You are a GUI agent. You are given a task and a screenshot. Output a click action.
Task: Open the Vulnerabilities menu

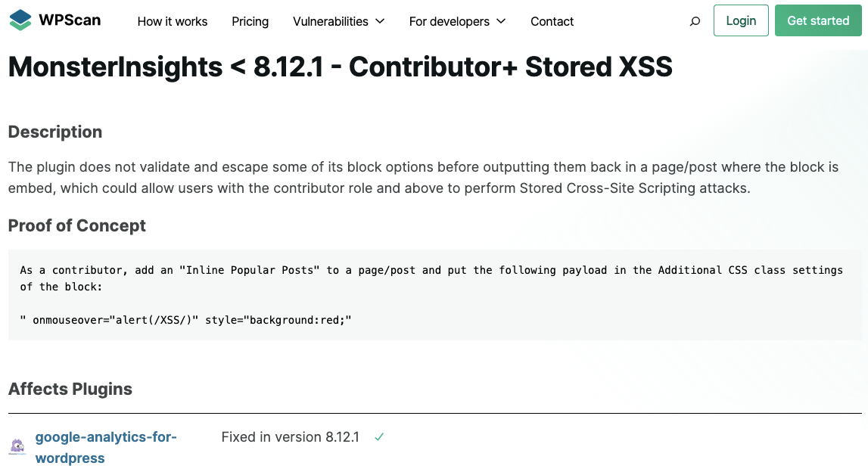tap(331, 22)
